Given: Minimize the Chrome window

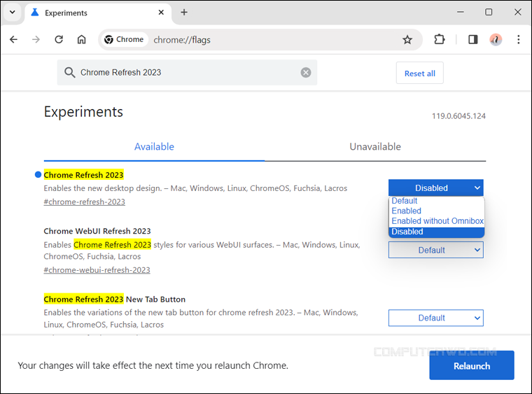Looking at the screenshot, I should click(x=461, y=12).
